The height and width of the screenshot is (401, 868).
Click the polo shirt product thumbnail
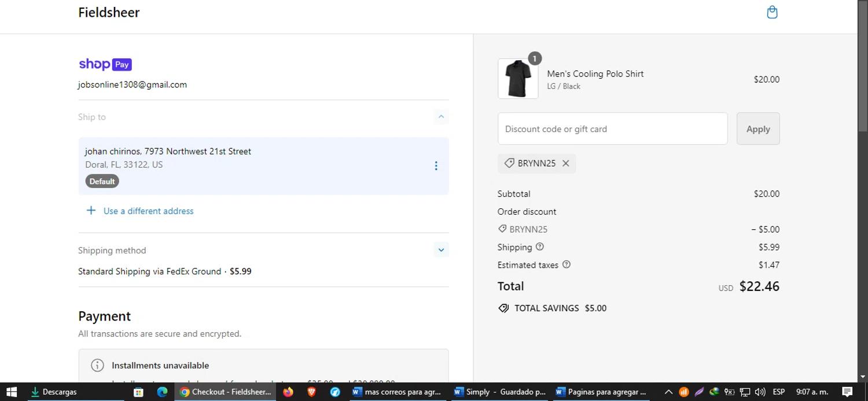(518, 79)
